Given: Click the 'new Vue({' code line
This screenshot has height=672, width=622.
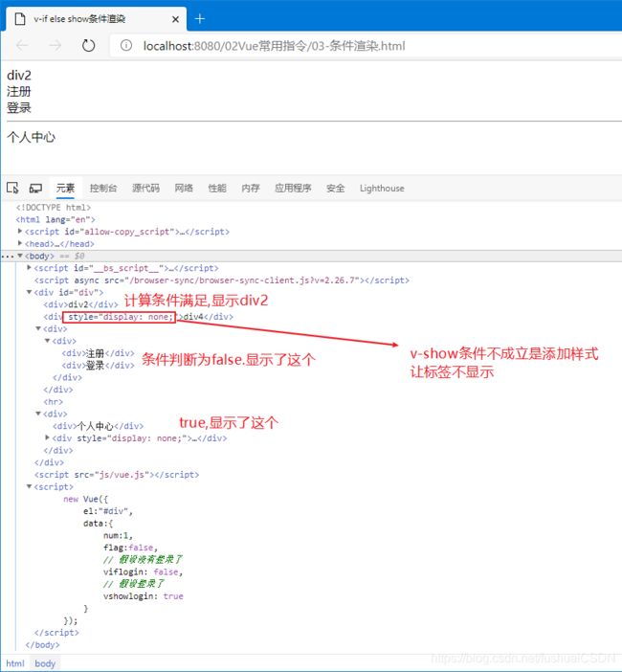Looking at the screenshot, I should click(86, 499).
